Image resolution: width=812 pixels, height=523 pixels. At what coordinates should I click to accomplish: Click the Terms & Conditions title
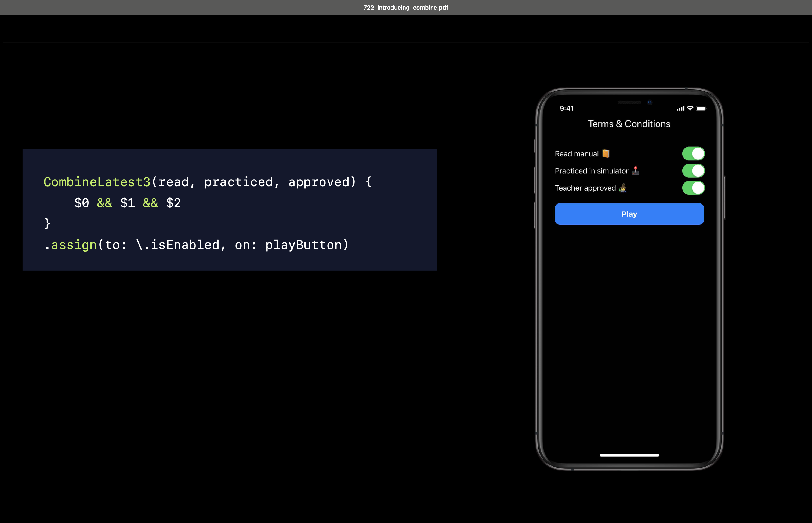pyautogui.click(x=629, y=124)
